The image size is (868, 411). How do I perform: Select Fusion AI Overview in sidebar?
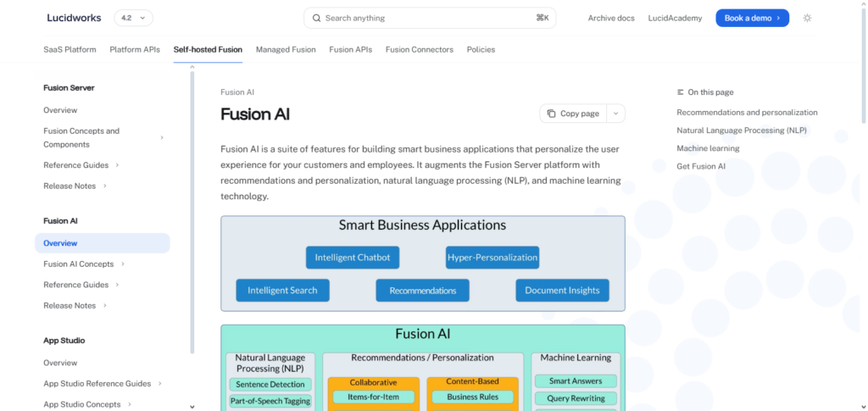click(103, 243)
